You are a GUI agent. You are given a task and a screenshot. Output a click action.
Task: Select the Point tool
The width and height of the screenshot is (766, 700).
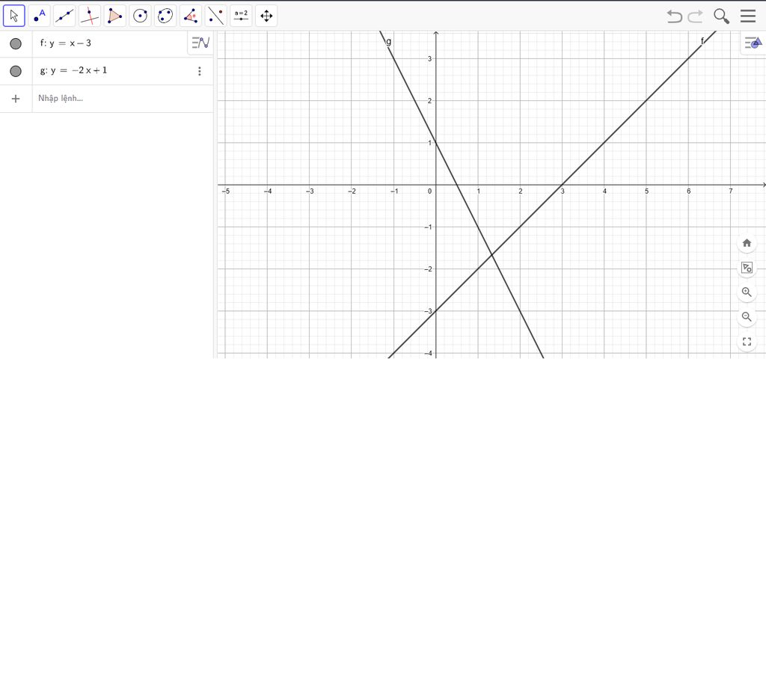coord(39,16)
